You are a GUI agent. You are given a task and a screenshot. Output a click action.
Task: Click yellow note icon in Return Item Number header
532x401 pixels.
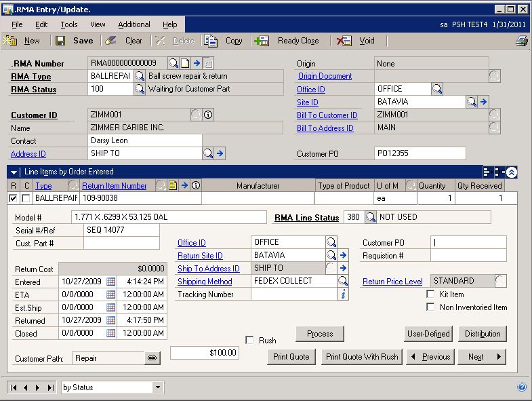pyautogui.click(x=173, y=185)
